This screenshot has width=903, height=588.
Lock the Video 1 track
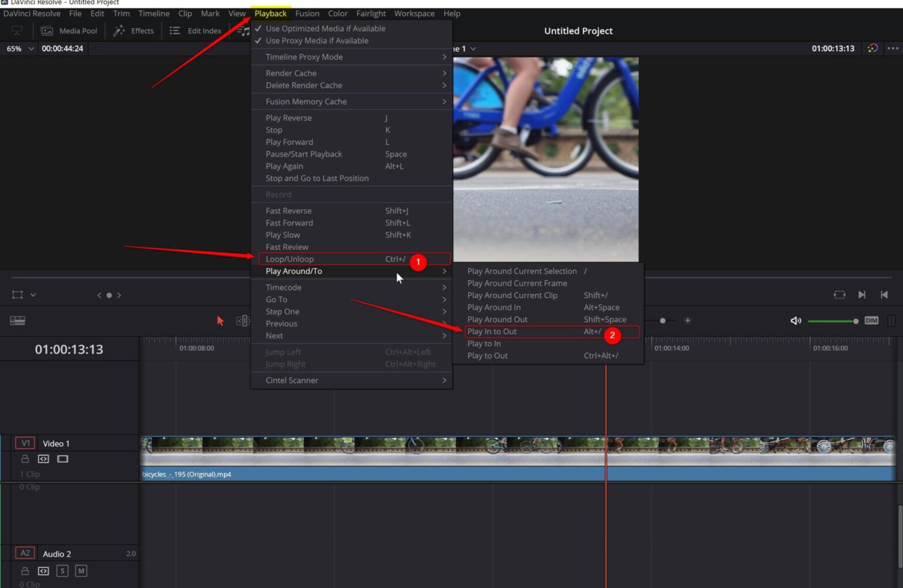point(25,459)
